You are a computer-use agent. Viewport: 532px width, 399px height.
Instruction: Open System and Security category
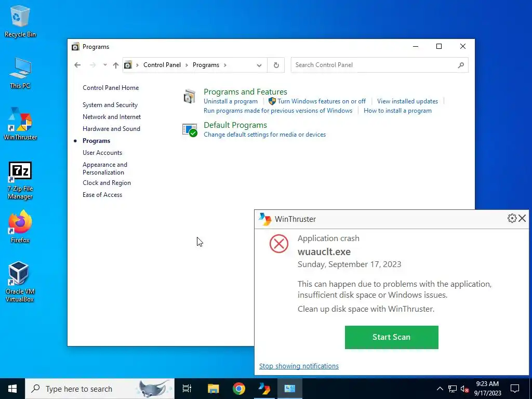coord(110,105)
